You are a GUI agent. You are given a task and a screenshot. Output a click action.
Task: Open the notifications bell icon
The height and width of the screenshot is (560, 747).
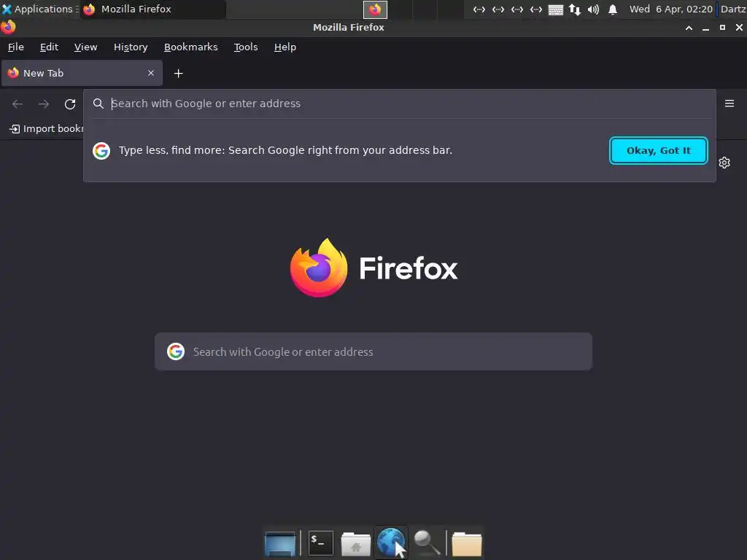pos(613,9)
